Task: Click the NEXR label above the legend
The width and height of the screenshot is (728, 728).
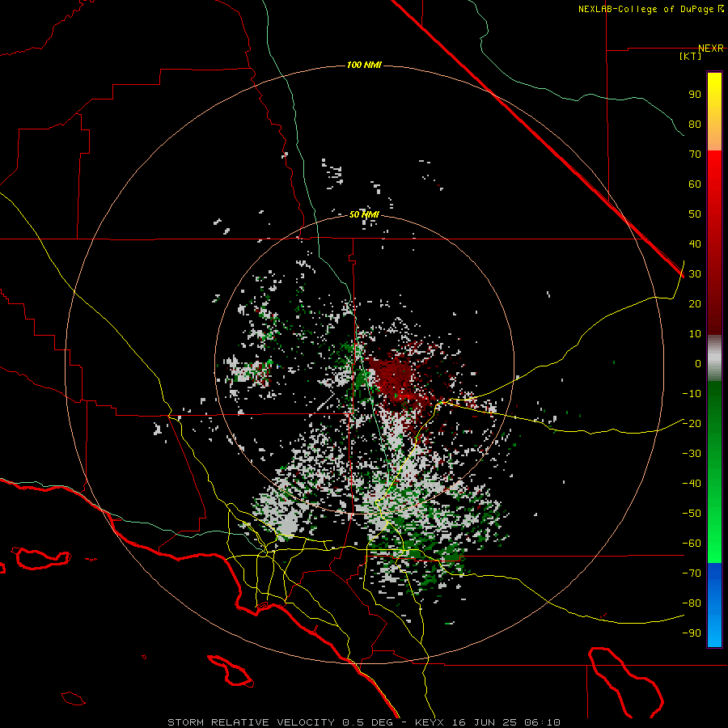Action: (x=710, y=49)
